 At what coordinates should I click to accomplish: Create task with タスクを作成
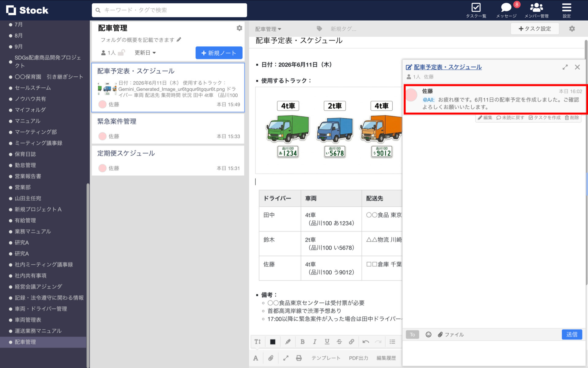tap(545, 117)
